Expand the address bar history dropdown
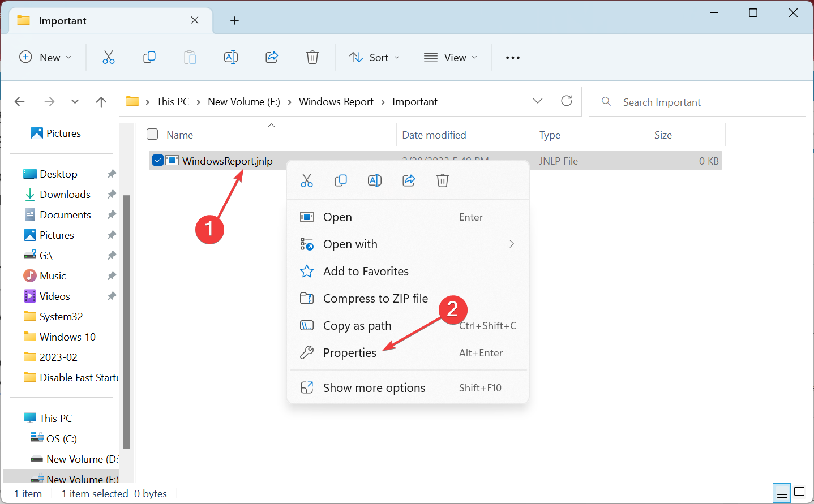Viewport: 814px width, 504px height. point(538,101)
